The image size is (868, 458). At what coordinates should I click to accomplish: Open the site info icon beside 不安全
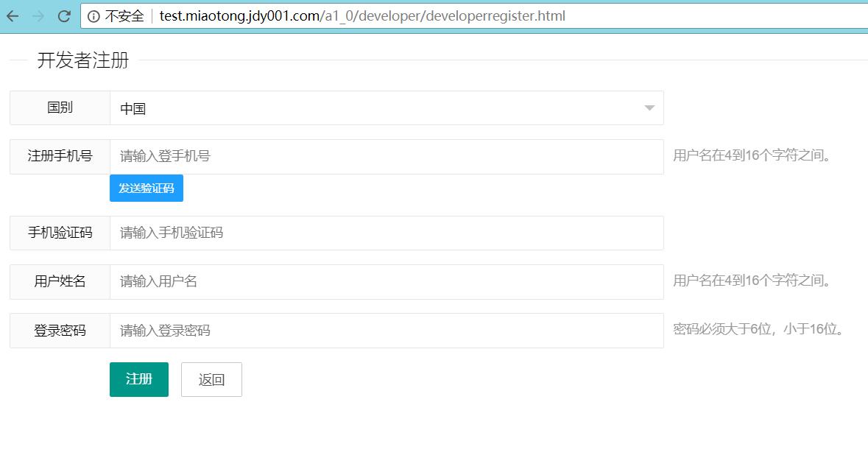coord(93,16)
